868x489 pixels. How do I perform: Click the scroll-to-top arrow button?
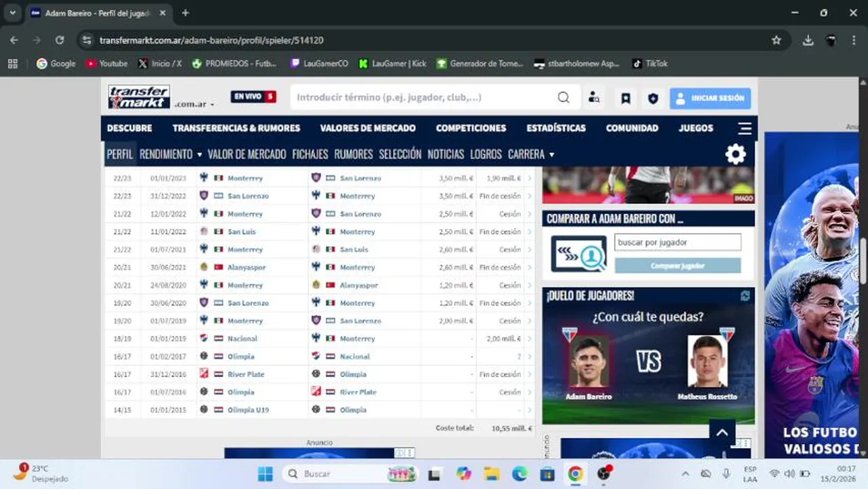coord(722,433)
